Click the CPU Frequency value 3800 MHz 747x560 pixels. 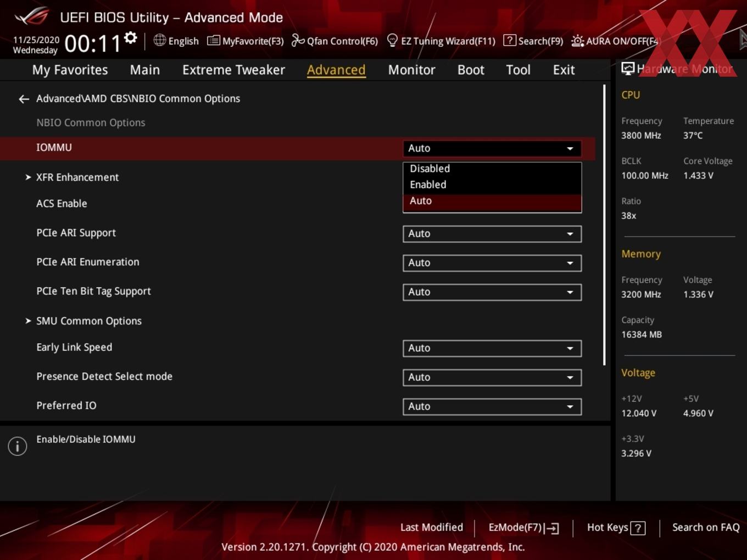(641, 136)
